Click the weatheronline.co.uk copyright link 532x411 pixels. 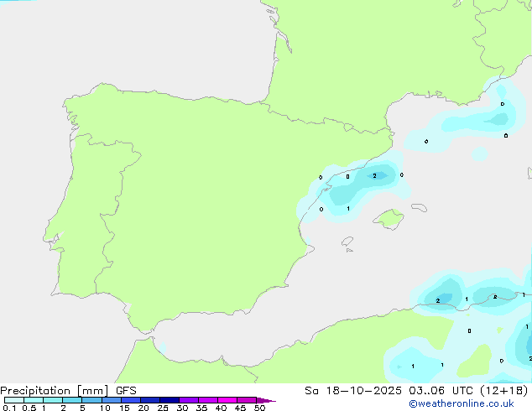(x=462, y=403)
